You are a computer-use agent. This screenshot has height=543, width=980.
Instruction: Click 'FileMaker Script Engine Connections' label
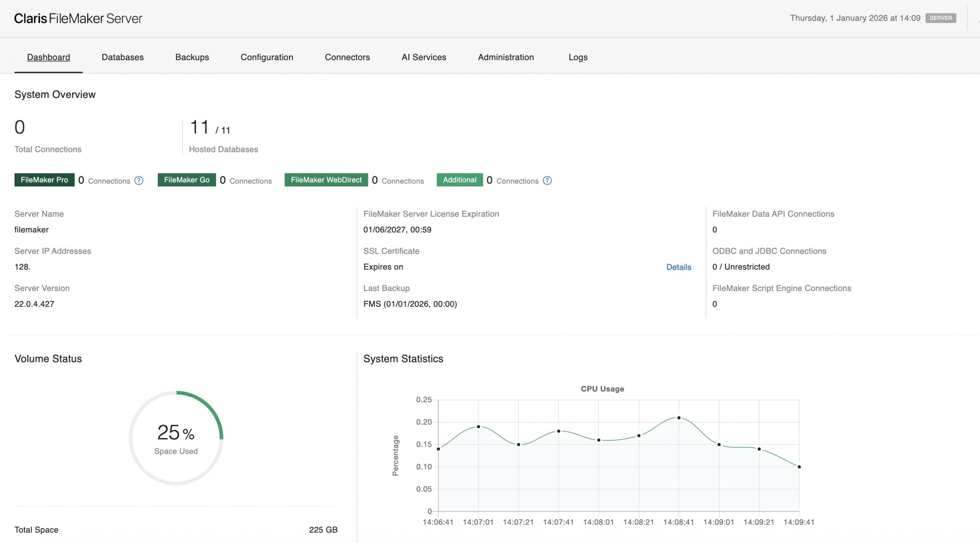[782, 288]
